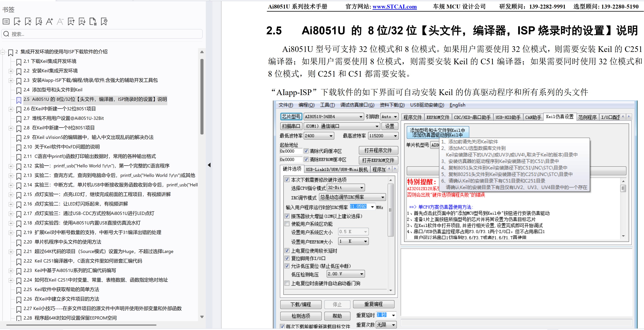Open the USB驱动安装(D) menu
Viewport: 644px width, 330px height.
click(x=427, y=105)
